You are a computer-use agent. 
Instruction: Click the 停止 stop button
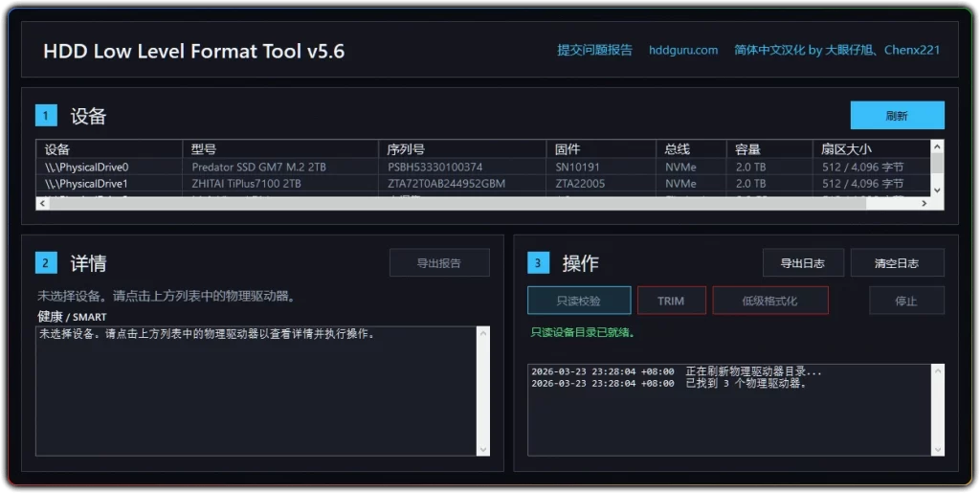point(906,301)
